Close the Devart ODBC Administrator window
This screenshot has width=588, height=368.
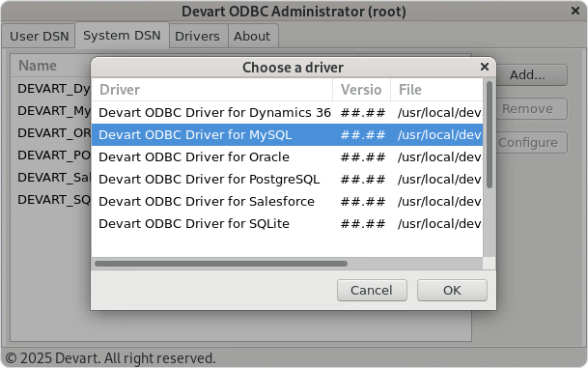click(x=575, y=11)
